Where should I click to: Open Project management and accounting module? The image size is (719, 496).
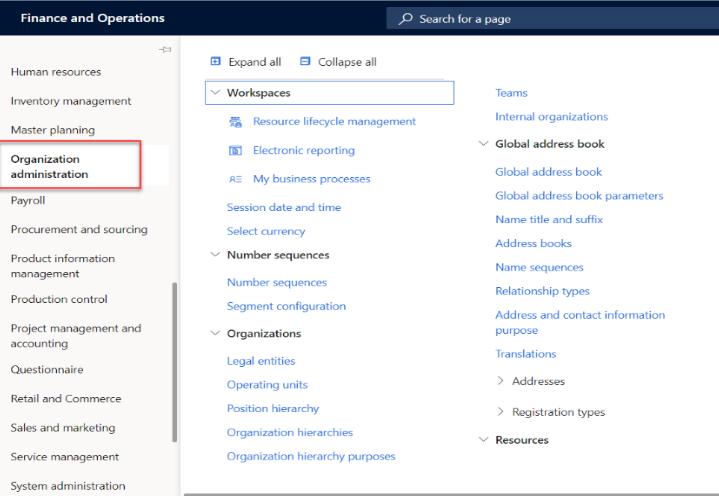[76, 336]
